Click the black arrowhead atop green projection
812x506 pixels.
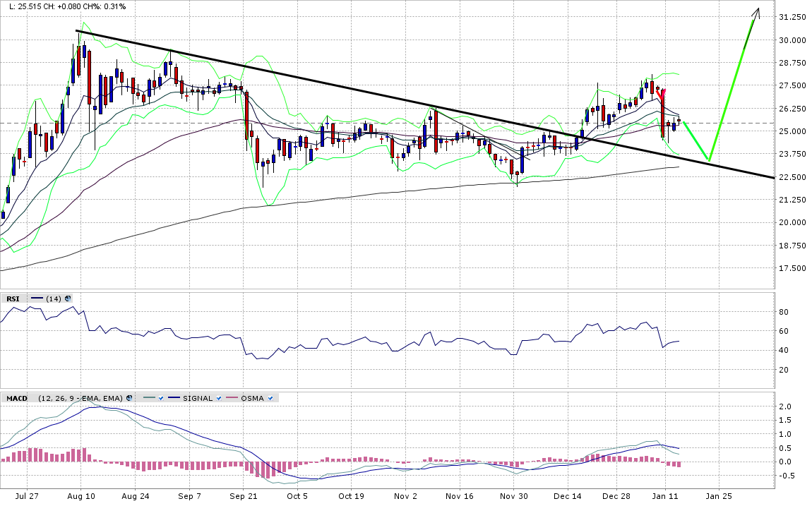click(756, 13)
